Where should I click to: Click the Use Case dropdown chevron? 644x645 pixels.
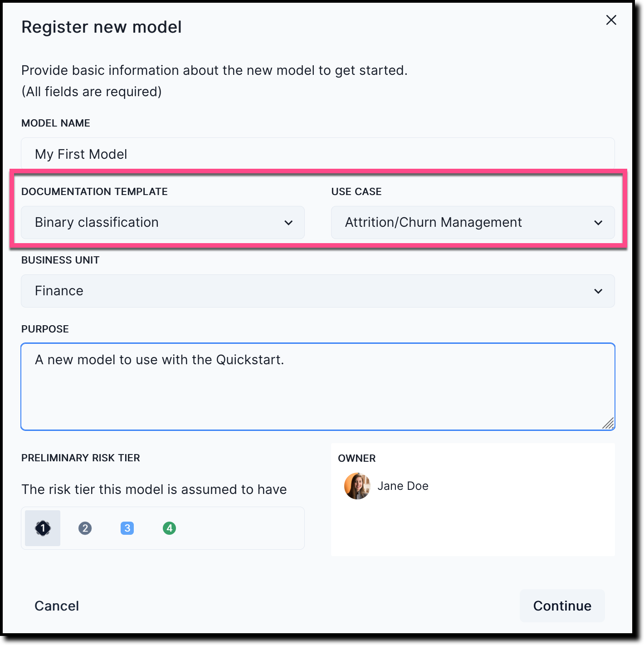598,223
